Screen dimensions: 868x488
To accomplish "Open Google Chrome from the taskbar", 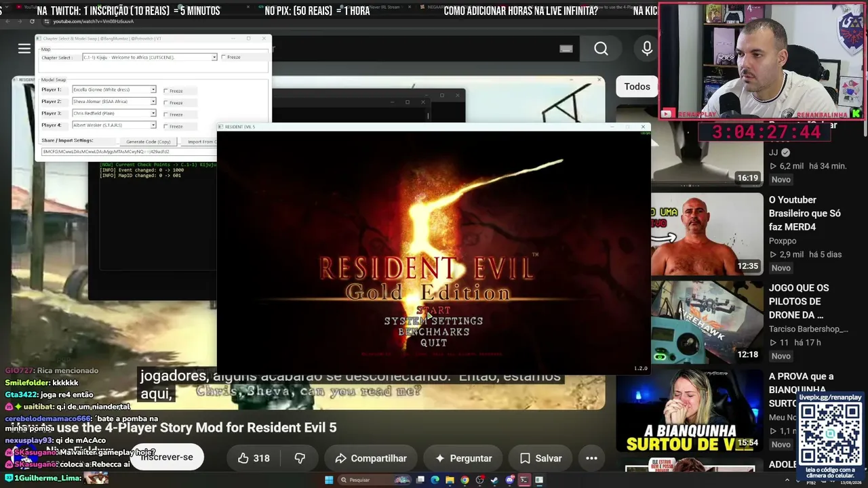I will [x=465, y=480].
